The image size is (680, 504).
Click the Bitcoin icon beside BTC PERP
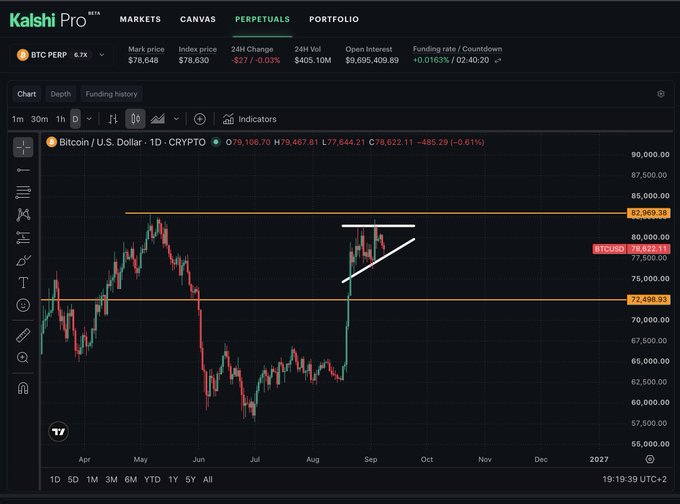pos(22,55)
